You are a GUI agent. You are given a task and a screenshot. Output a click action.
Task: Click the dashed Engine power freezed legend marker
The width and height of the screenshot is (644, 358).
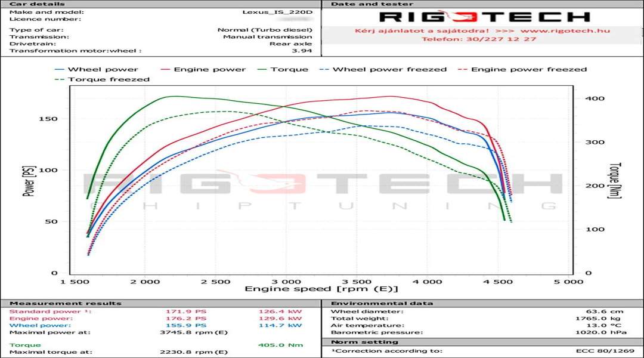464,69
